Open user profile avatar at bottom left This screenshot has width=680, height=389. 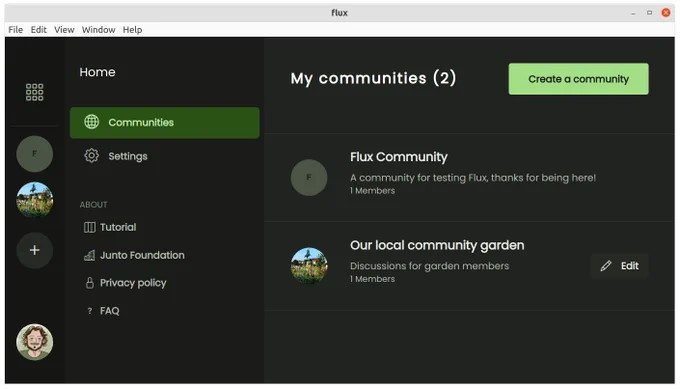tap(34, 342)
